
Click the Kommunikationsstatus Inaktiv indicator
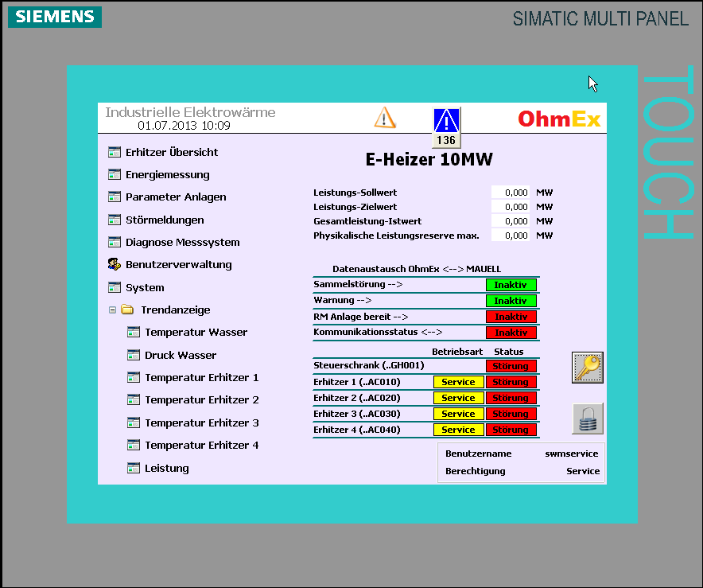(511, 333)
